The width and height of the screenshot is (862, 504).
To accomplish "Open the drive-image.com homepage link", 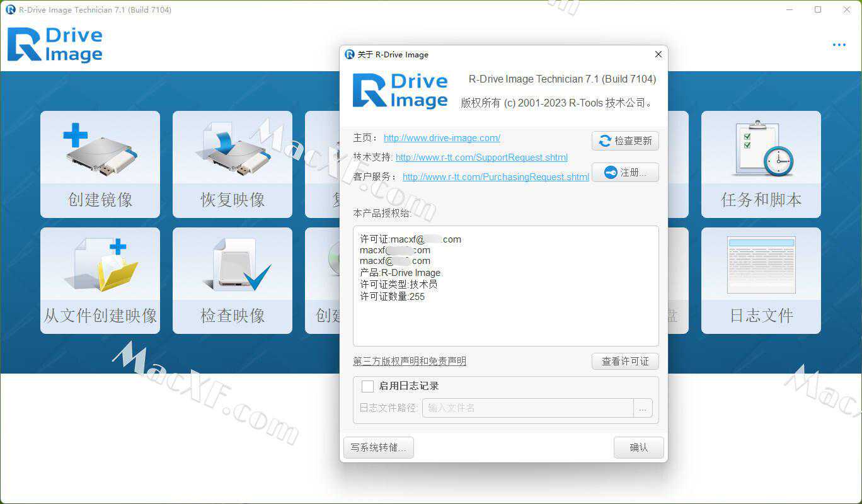I will pyautogui.click(x=442, y=138).
